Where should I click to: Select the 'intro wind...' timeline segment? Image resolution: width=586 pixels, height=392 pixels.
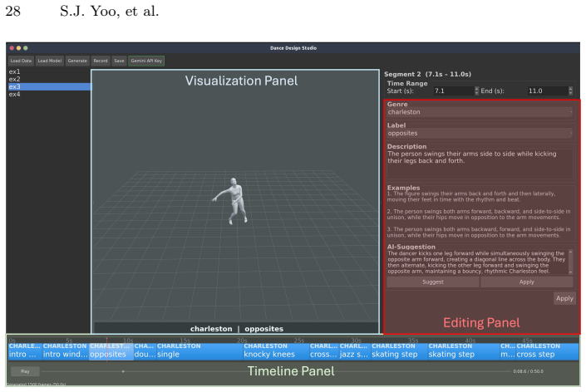(66, 351)
